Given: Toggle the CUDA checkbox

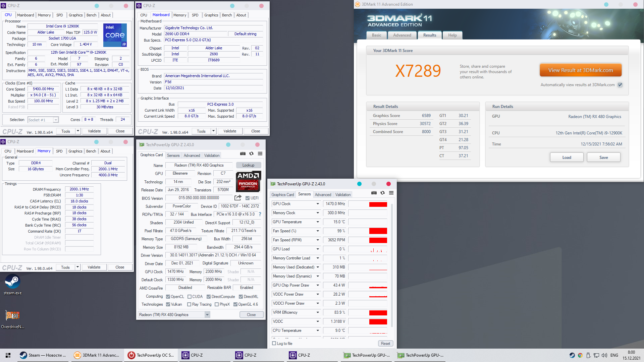Looking at the screenshot, I should coord(190,297).
